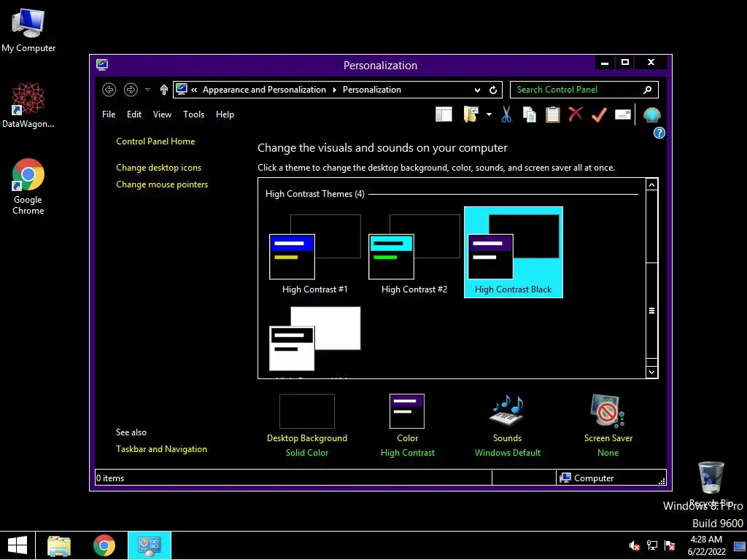Click the Computer status bar entry
Screen dimensions: 747x560
pos(587,478)
